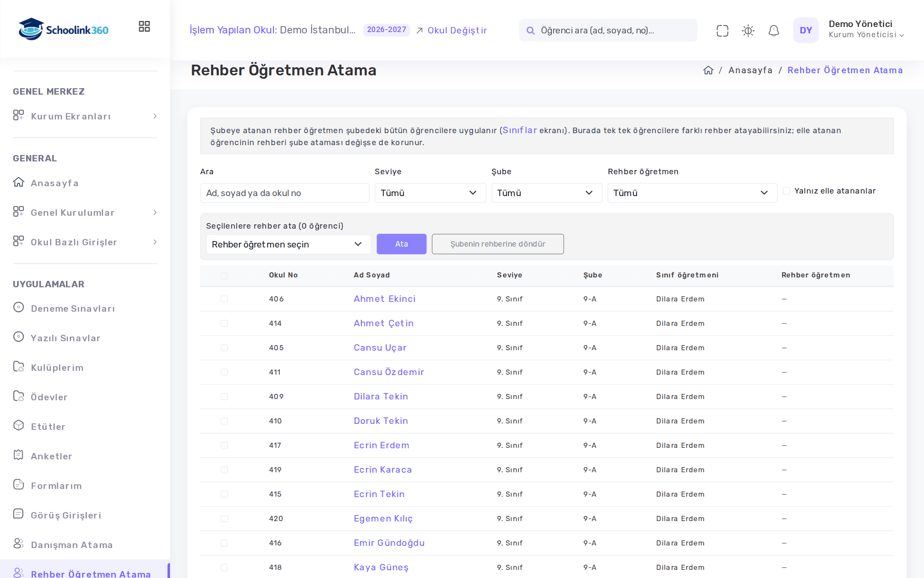Click the Ödevler folder icon
Image resolution: width=924 pixels, height=578 pixels.
[x=18, y=396]
